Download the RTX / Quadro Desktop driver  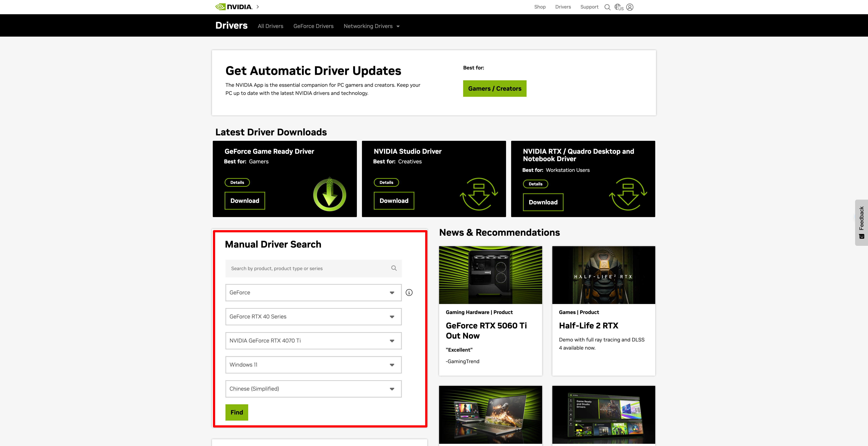(x=543, y=202)
